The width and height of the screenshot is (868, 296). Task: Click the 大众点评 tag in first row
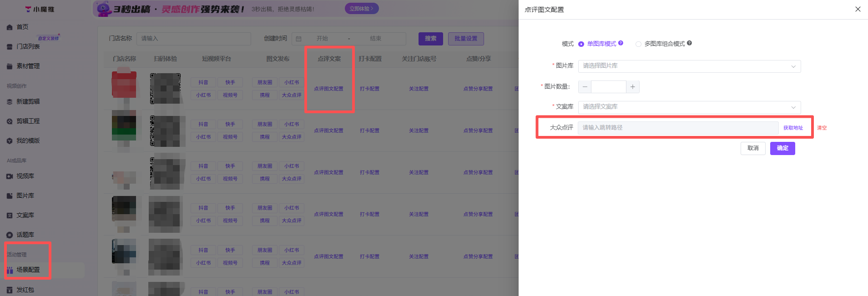(x=292, y=95)
